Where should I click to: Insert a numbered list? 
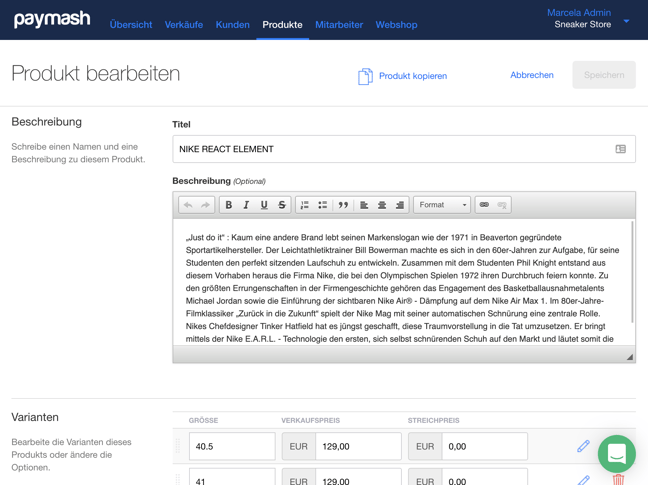coord(305,205)
